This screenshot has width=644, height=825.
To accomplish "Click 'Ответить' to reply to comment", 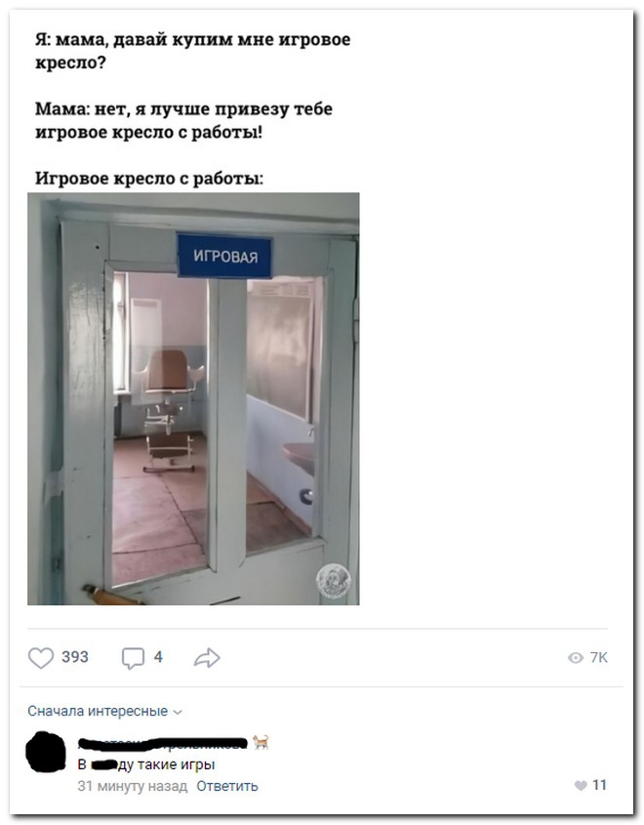I will [x=227, y=786].
